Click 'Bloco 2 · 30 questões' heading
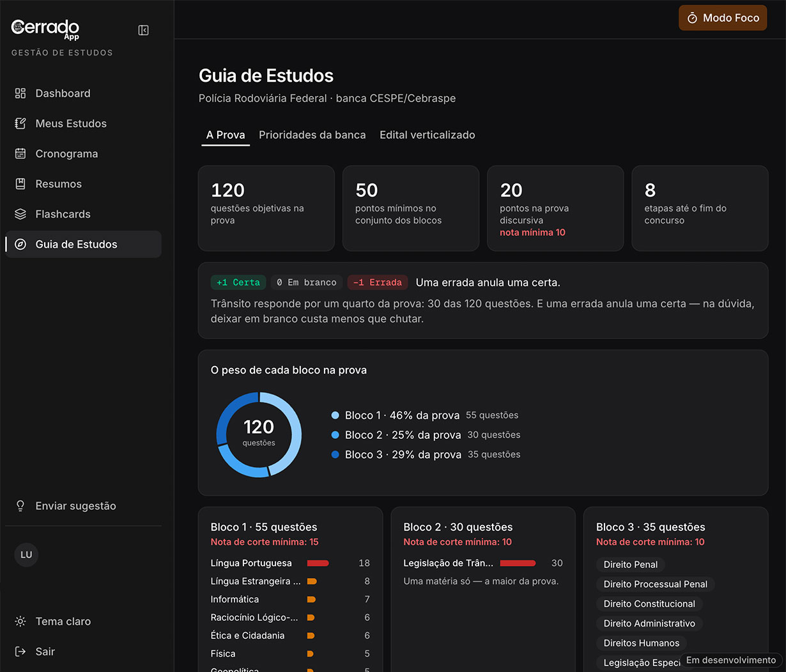Screen dimensions: 786x672 (x=458, y=527)
